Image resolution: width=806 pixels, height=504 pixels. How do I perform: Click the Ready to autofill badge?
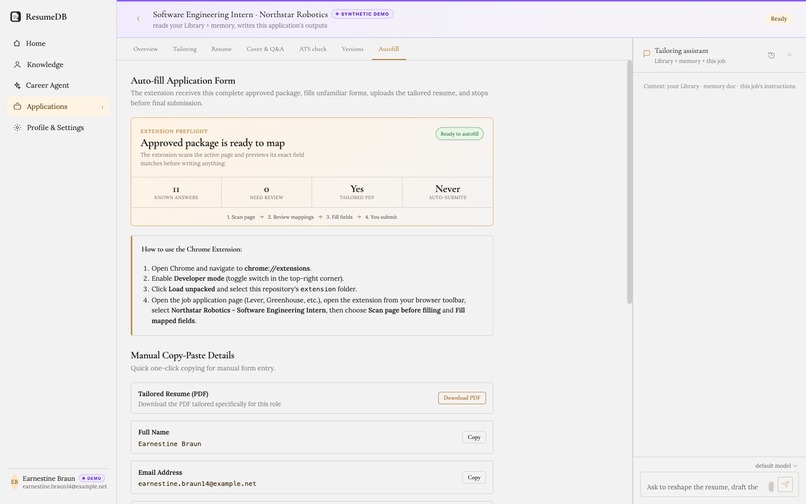point(459,134)
